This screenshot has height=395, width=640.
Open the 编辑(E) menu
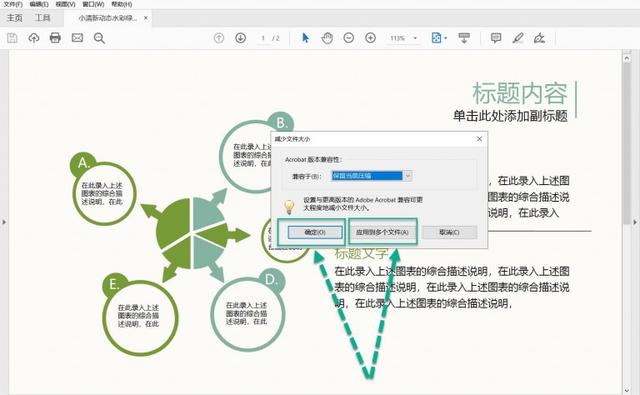39,4
